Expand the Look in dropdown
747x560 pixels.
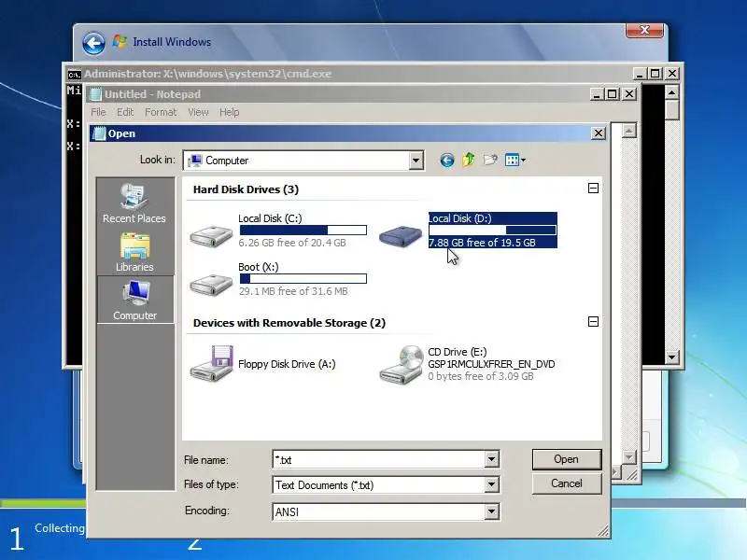click(x=416, y=161)
